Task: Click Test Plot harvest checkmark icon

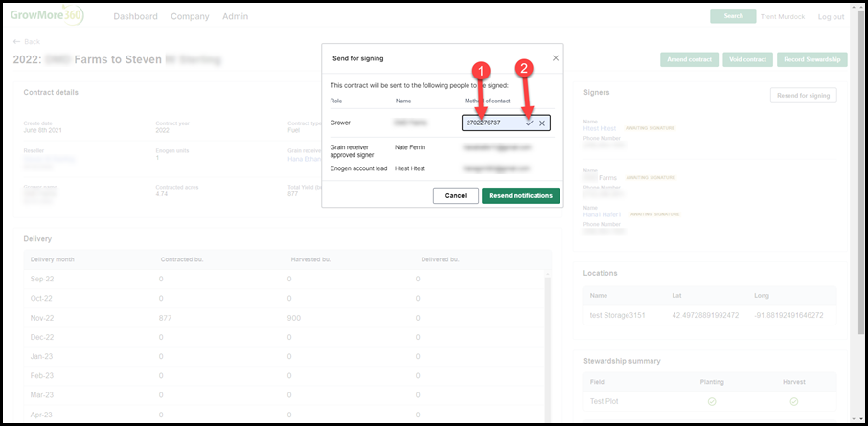Action: [x=794, y=402]
